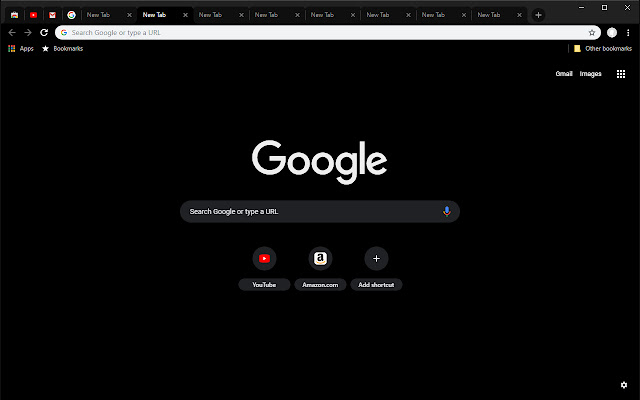Open the YouTube shortcut tile

264,258
